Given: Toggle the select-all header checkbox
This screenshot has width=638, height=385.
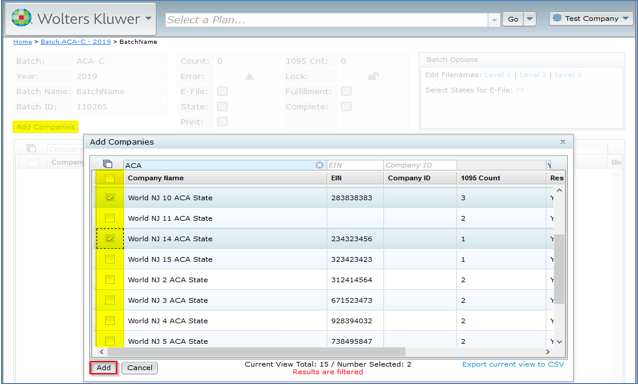Looking at the screenshot, I should click(110, 178).
